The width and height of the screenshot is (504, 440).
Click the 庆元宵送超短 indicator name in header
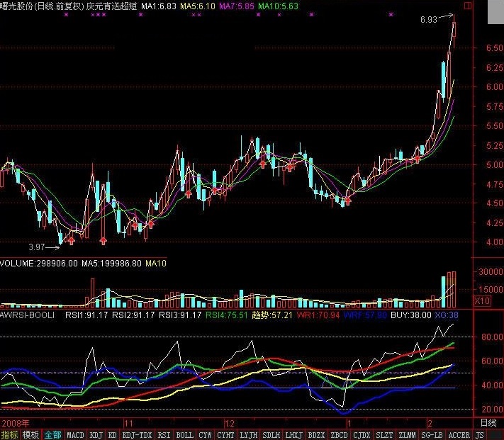coord(111,6)
